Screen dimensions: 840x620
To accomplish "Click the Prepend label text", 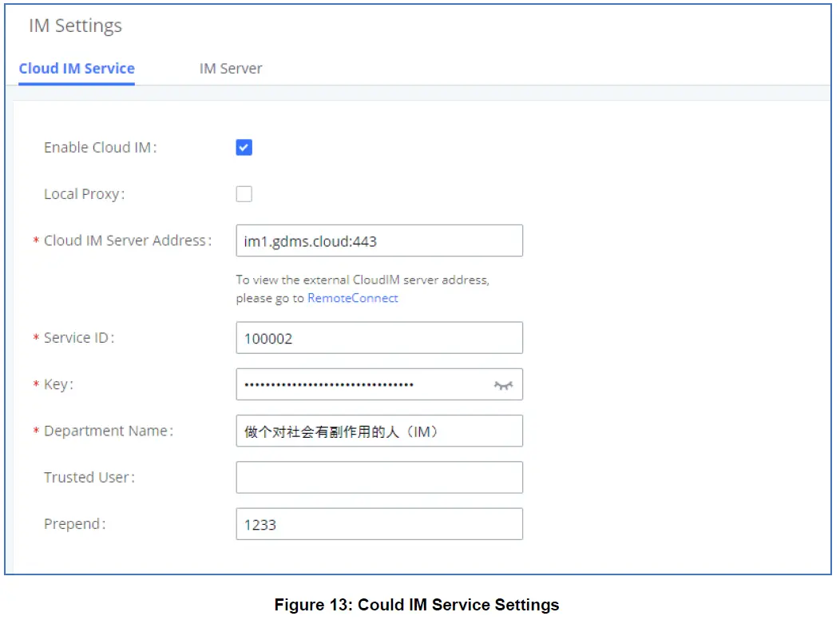I will [x=75, y=524].
